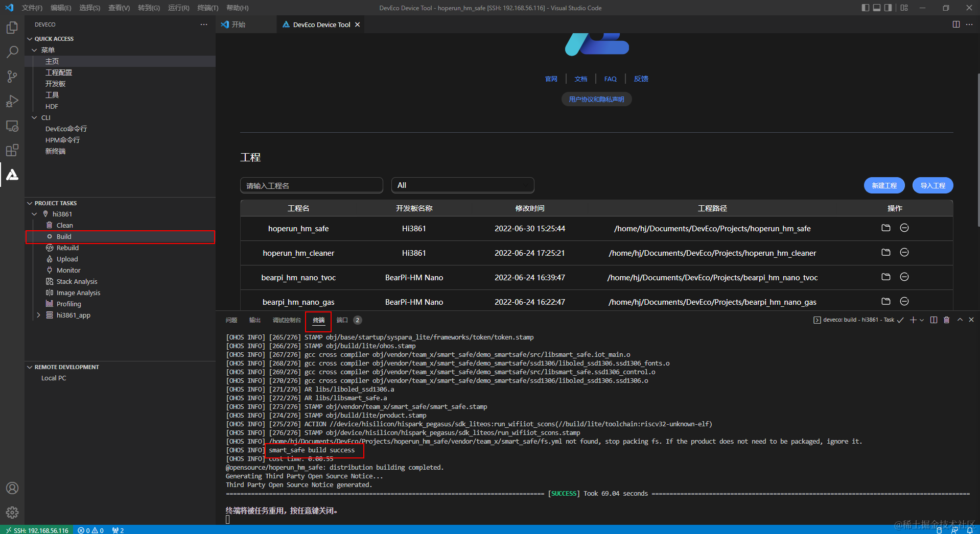Open 用户协议和隐私声明 agreement button
The height and width of the screenshot is (534, 980).
coord(597,99)
